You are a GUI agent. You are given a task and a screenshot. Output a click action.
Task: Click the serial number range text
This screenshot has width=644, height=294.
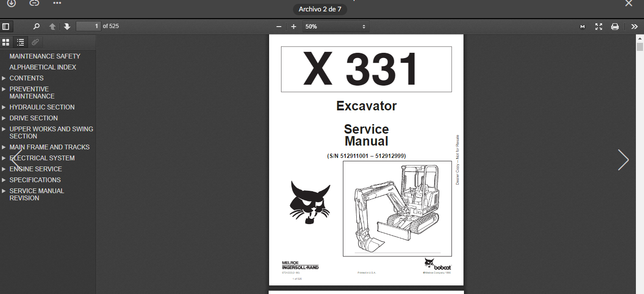point(366,156)
